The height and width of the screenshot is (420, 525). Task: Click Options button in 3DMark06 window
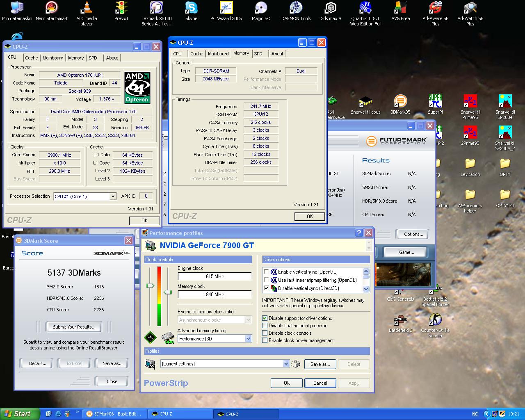[413, 234]
